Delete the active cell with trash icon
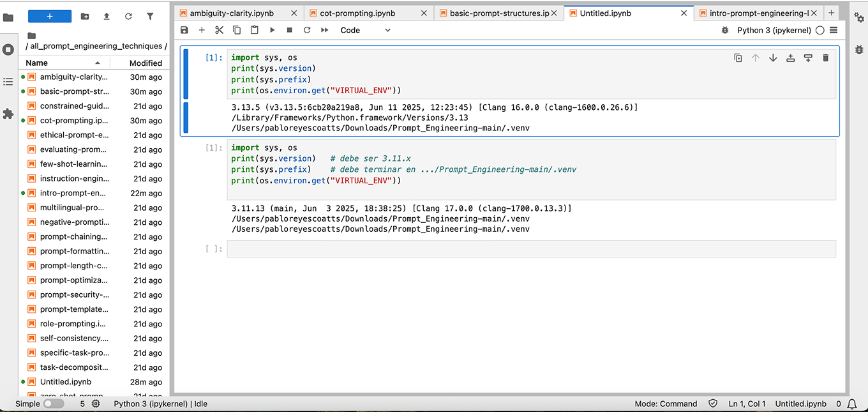Viewport: 868px width, 412px height. pos(825,58)
